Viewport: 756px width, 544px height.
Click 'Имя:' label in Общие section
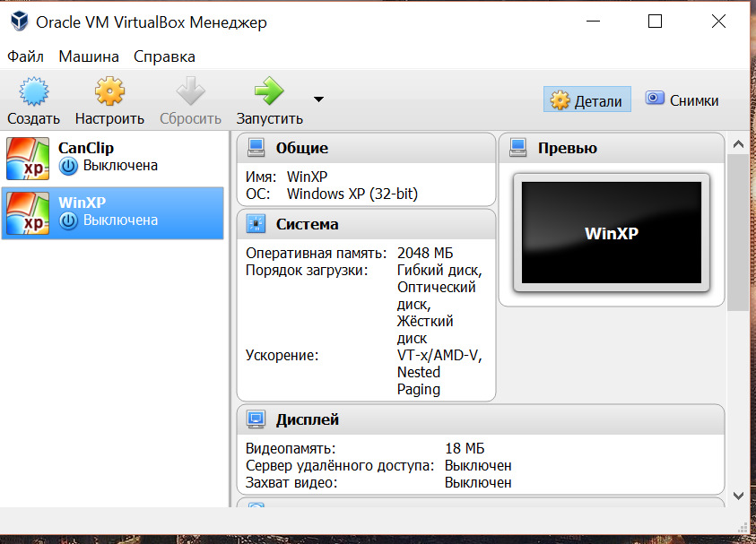click(261, 177)
